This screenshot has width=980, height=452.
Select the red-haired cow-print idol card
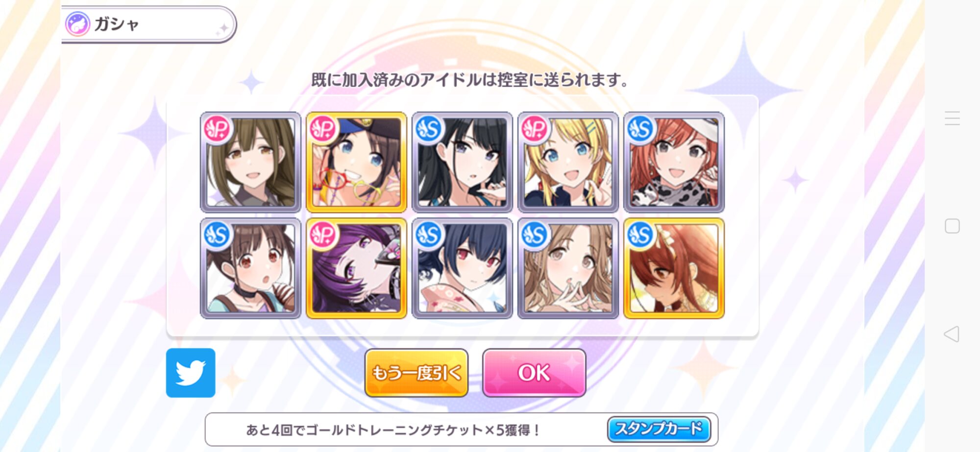click(674, 162)
